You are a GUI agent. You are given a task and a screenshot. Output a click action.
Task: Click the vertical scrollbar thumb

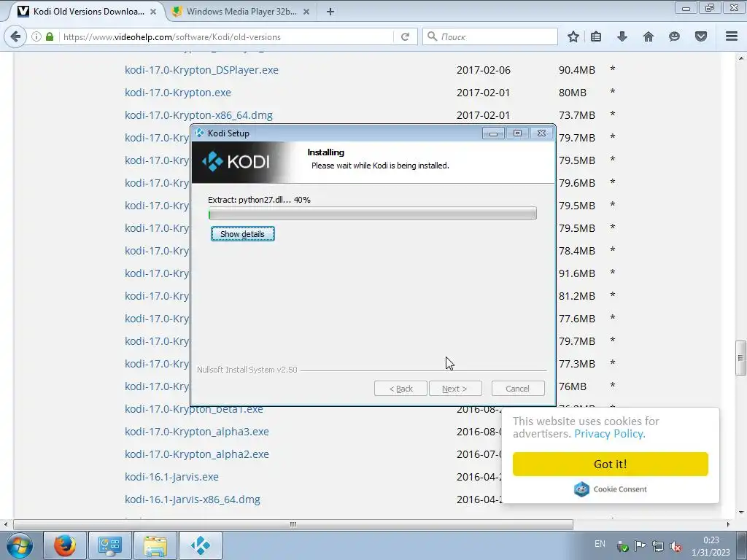tap(740, 357)
